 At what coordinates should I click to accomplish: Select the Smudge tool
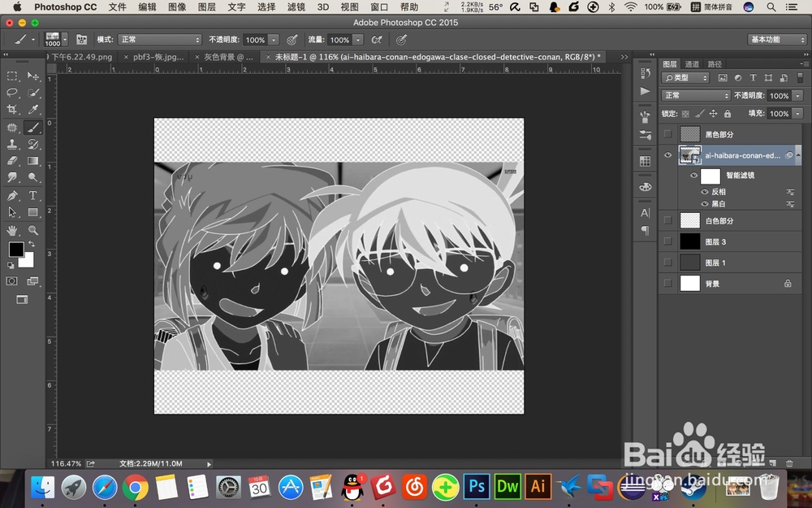(x=12, y=177)
